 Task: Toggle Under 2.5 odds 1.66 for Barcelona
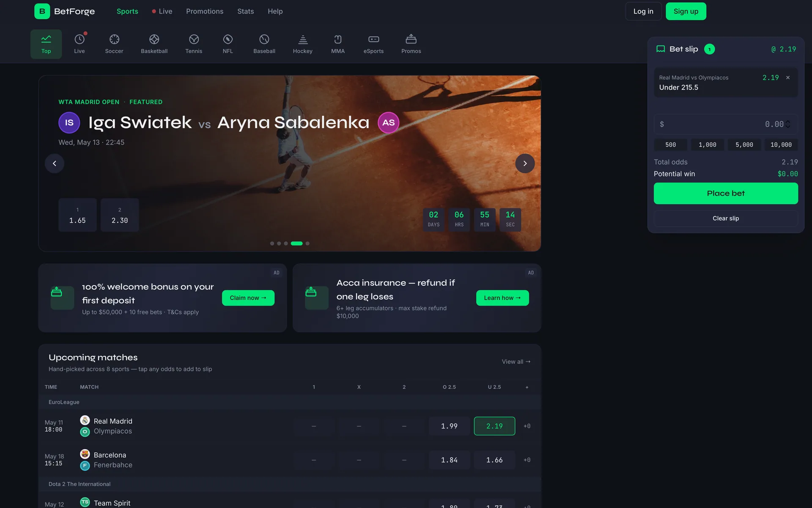click(494, 460)
